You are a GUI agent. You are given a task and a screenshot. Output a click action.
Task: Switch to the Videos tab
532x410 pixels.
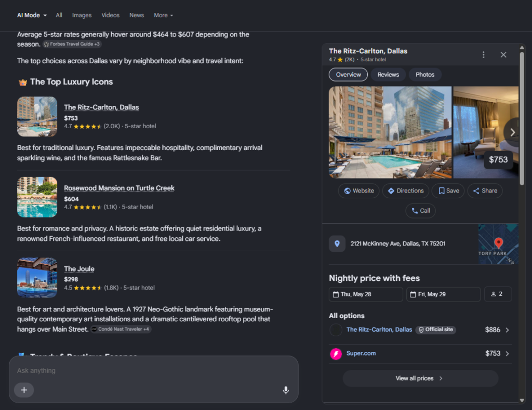(111, 15)
